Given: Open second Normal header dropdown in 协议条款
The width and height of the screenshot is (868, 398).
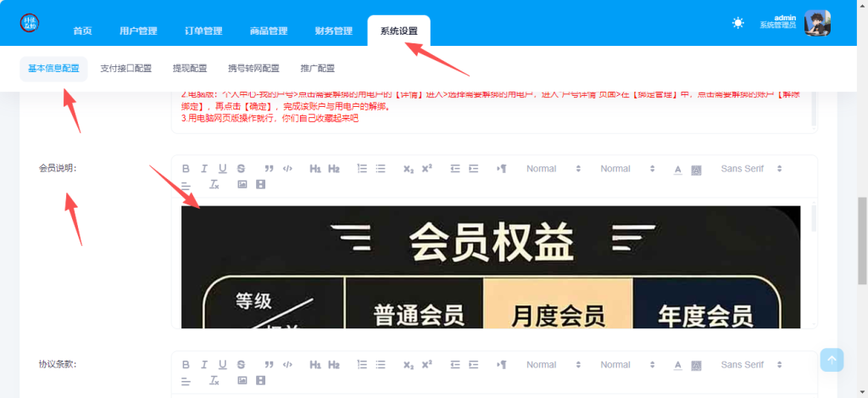Looking at the screenshot, I should click(x=628, y=365).
